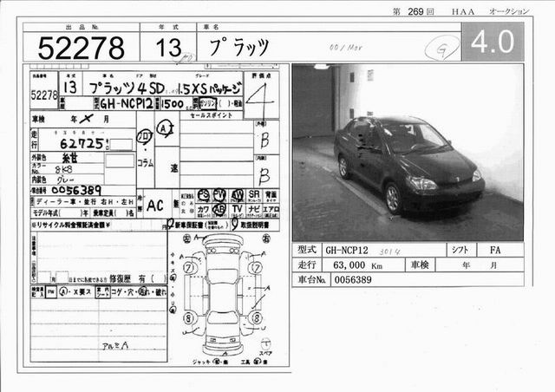Click the SR sunroof equipment option
This screenshot has height=392, width=555.
[254, 195]
